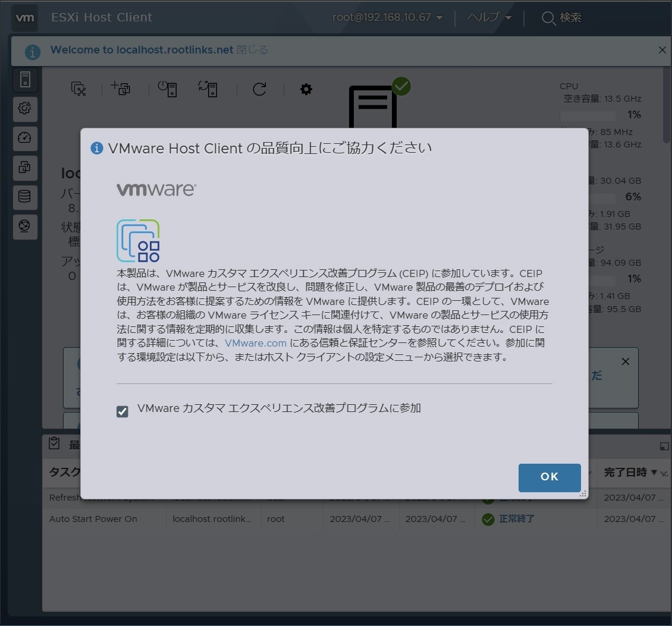Click the vm logo in the header
The height and width of the screenshot is (626, 672).
click(25, 18)
